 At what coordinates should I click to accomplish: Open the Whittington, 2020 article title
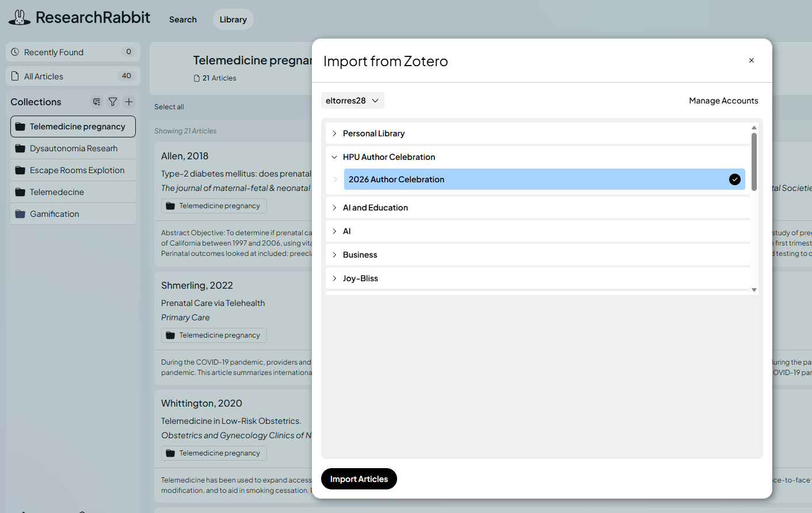(x=201, y=403)
